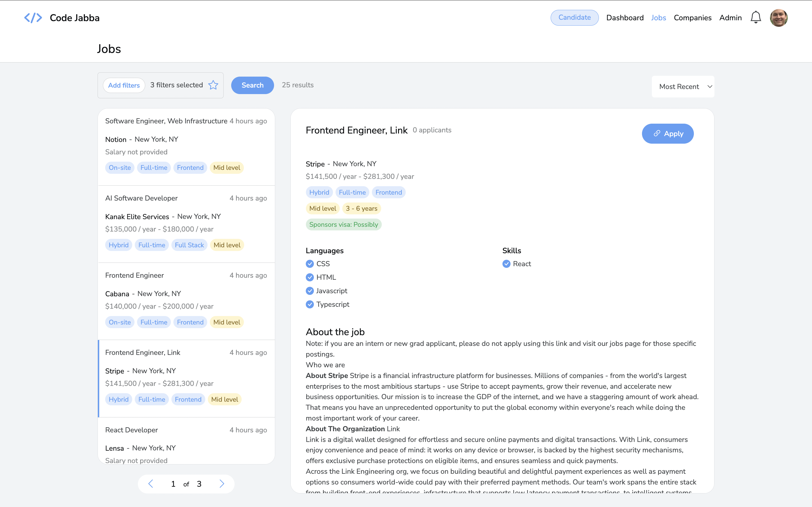Open the Most Recent sort dropdown

(x=683, y=86)
